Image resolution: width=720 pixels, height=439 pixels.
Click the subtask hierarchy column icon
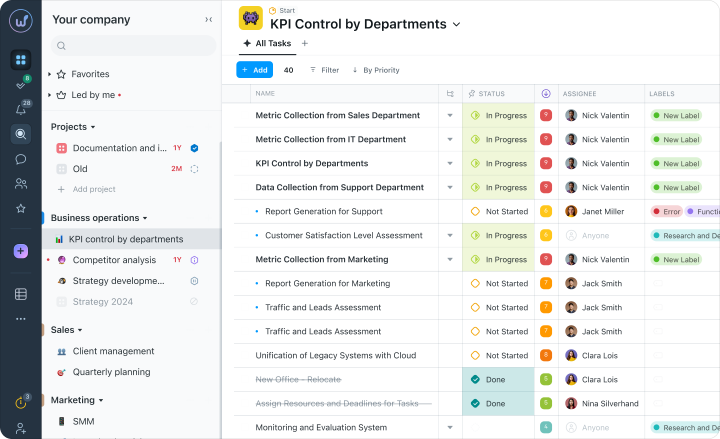tap(450, 94)
